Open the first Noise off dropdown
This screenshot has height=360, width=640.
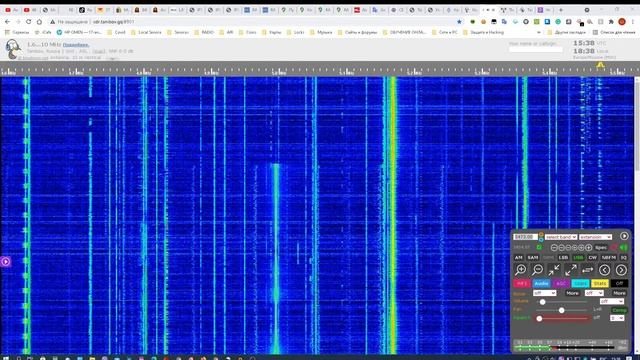click(x=544, y=293)
